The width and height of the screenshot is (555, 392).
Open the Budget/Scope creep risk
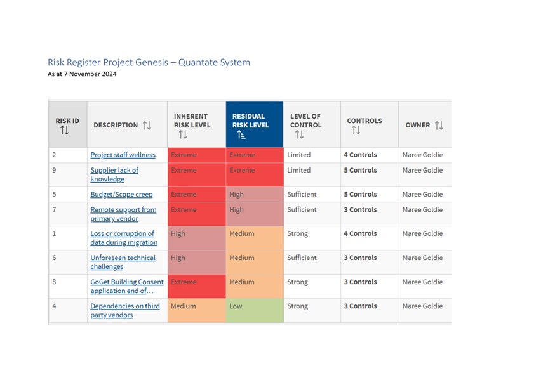121,194
